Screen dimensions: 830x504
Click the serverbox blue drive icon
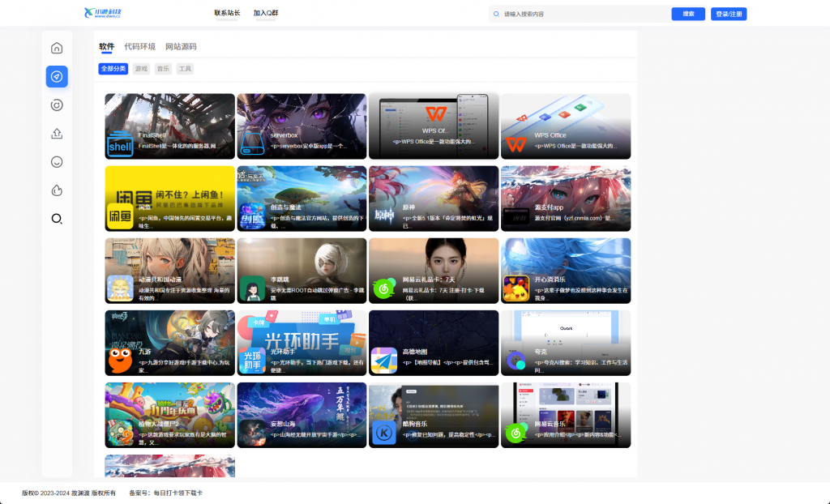pos(252,143)
